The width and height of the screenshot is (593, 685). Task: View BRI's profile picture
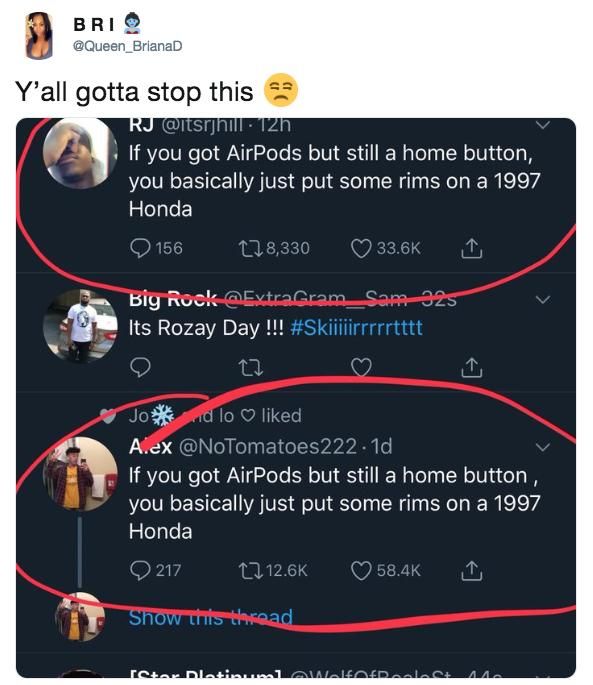pyautogui.click(x=39, y=35)
